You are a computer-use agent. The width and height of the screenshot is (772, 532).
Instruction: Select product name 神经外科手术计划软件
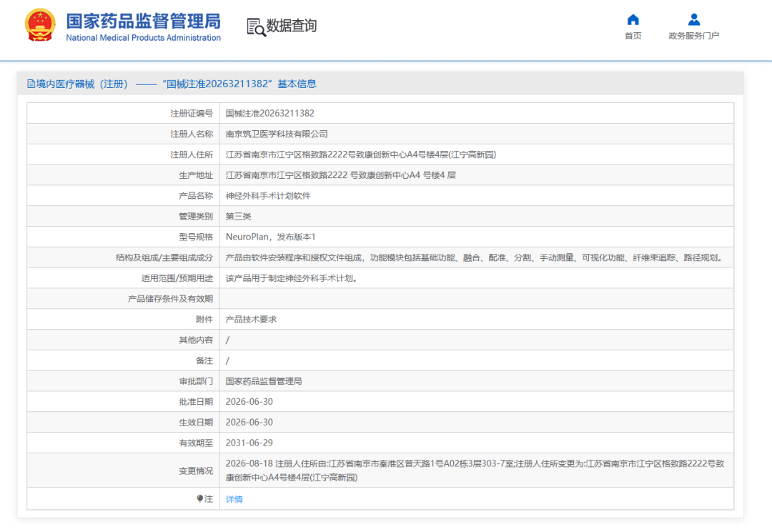(268, 196)
